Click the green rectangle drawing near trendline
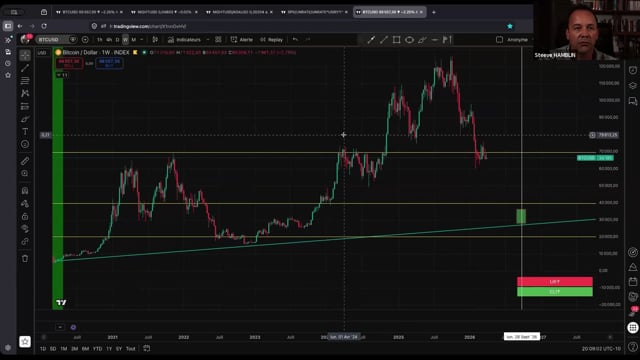640x360 pixels. point(521,216)
